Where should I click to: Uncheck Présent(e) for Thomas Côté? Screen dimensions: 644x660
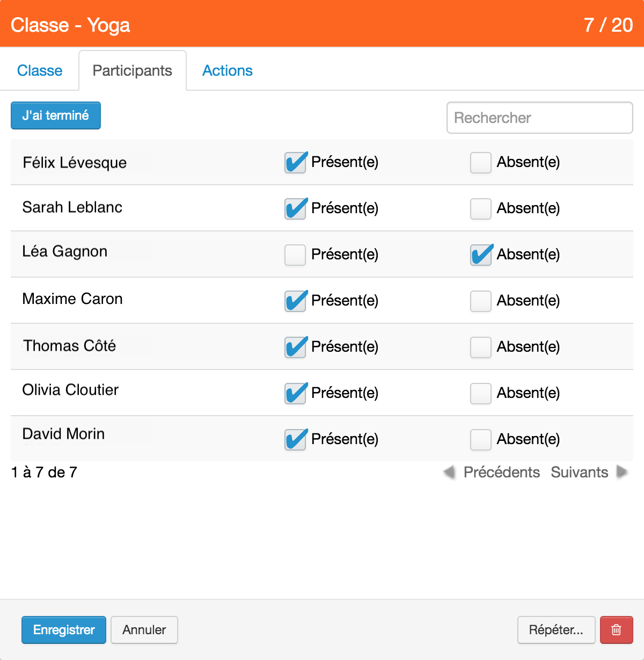tap(295, 347)
